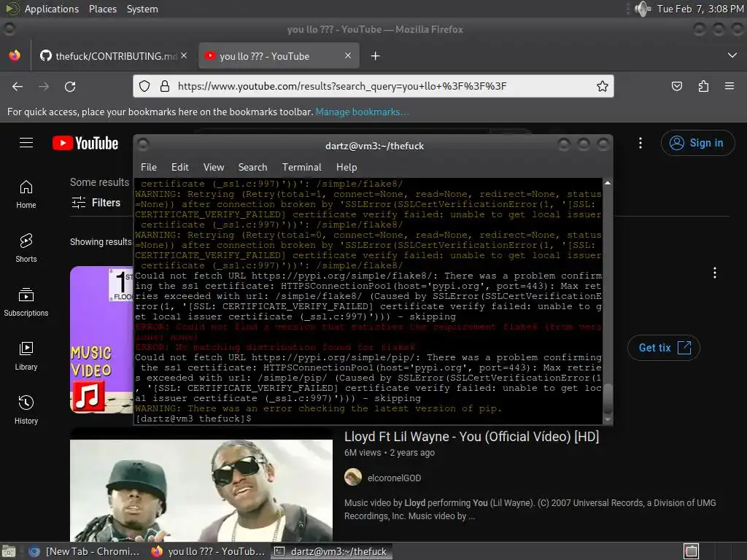Screen dimensions: 747x560
Task: Bookmark this page with the star
Action: [x=602, y=86]
